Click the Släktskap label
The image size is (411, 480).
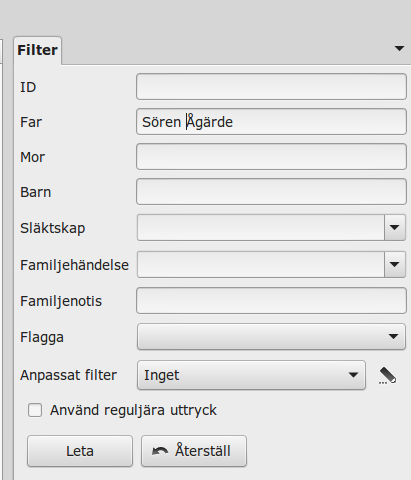[53, 228]
